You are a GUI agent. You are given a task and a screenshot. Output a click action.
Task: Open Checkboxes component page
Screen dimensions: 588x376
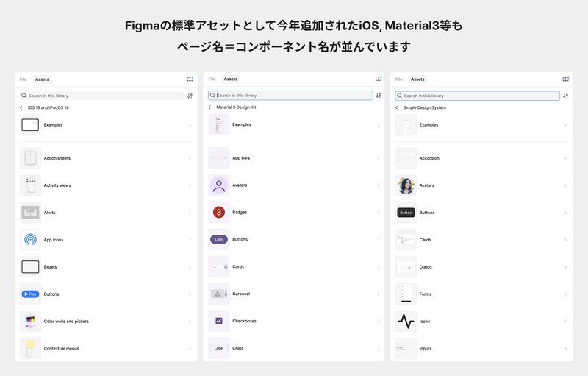(x=295, y=321)
